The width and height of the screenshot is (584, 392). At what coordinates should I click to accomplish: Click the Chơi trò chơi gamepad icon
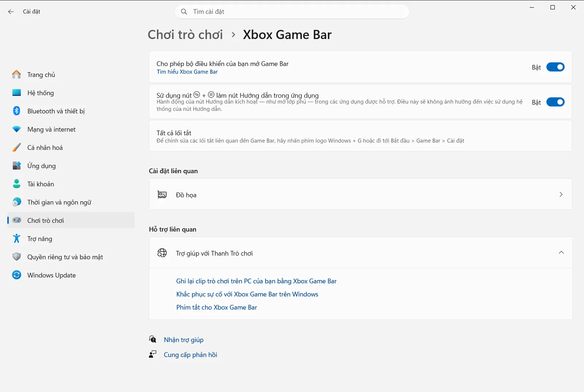[16, 220]
